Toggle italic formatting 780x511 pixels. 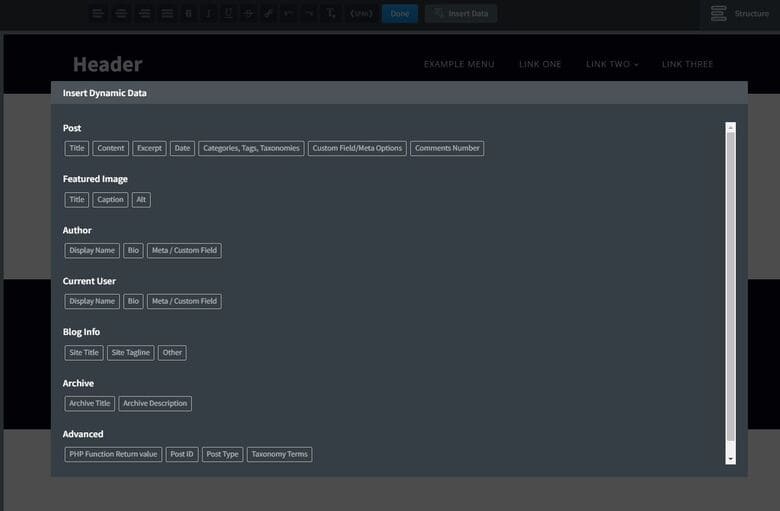208,13
